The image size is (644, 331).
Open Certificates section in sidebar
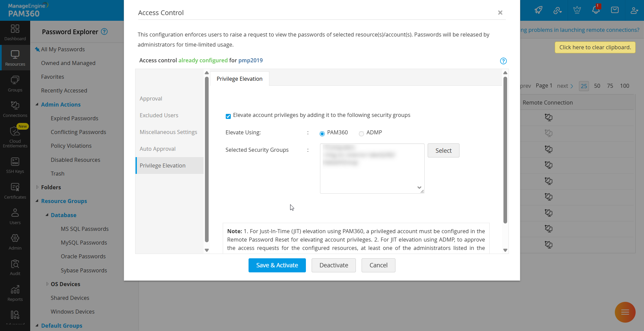tap(15, 191)
